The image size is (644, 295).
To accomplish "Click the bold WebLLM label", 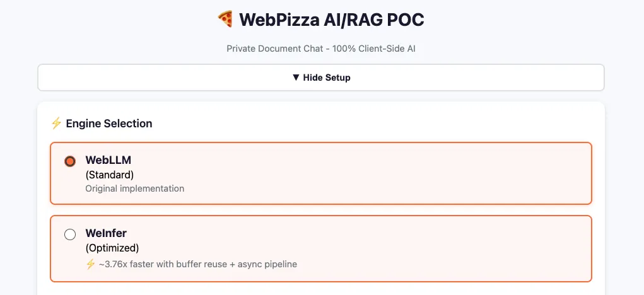I will click(x=108, y=160).
